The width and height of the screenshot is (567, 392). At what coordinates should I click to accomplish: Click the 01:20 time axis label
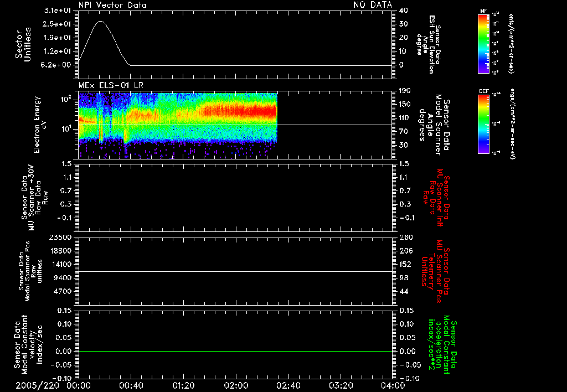[183, 385]
